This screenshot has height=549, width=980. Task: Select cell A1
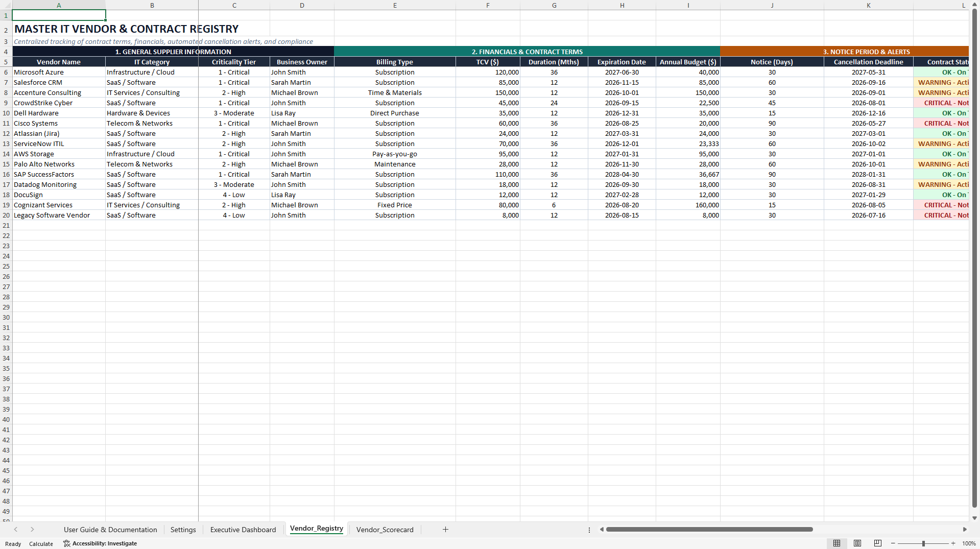click(59, 15)
